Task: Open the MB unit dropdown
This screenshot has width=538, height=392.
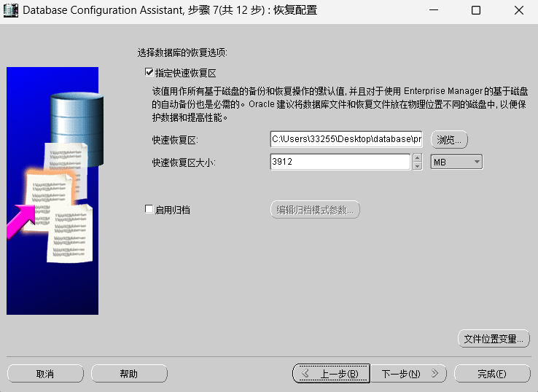Action: 456,162
